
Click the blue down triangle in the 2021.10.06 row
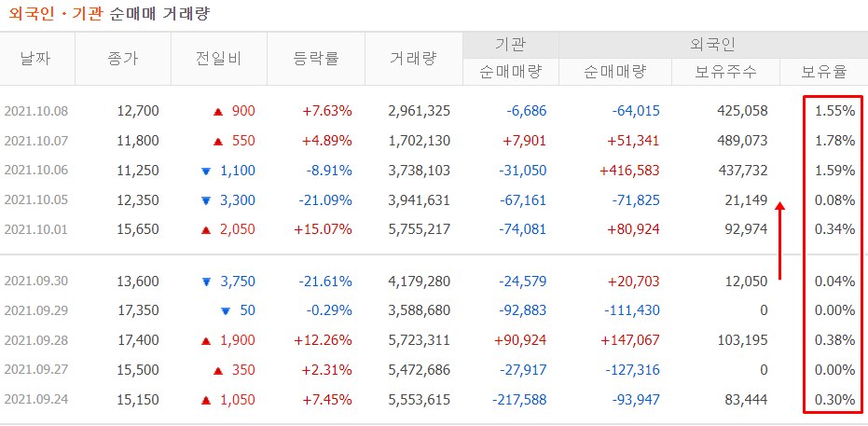[206, 172]
